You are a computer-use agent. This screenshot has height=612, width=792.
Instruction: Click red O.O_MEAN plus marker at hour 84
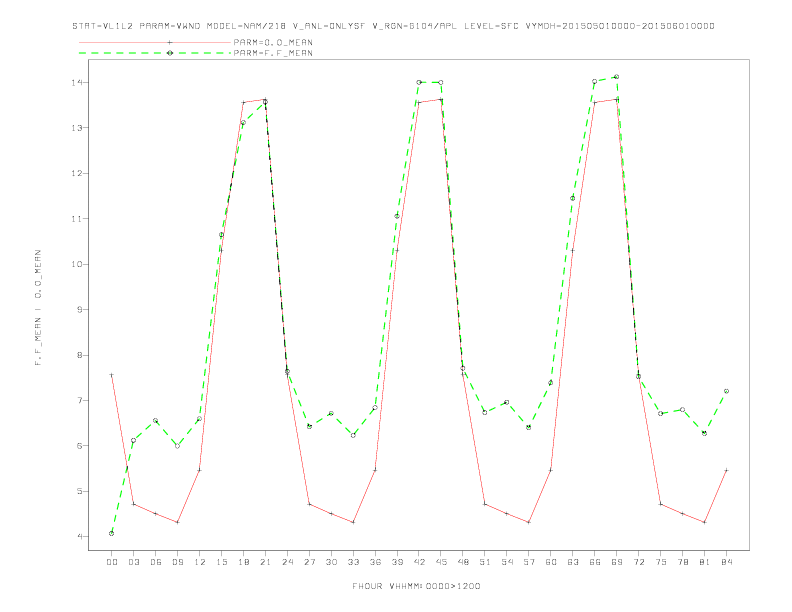pos(726,470)
